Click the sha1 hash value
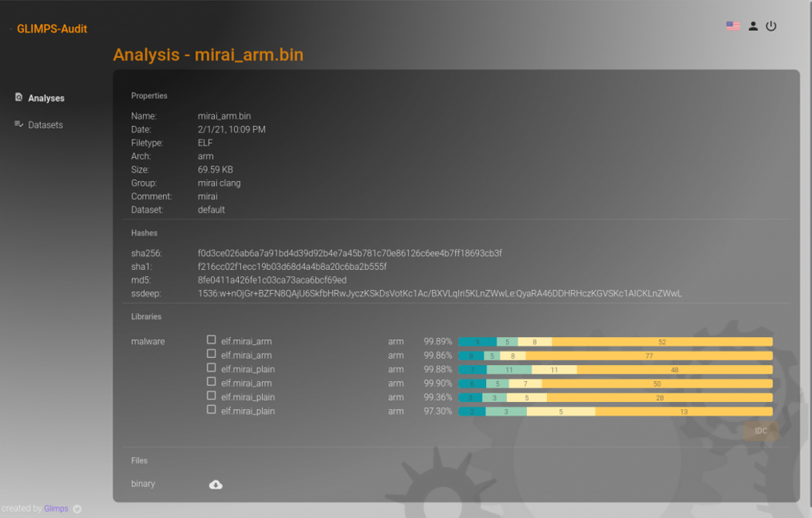 292,267
